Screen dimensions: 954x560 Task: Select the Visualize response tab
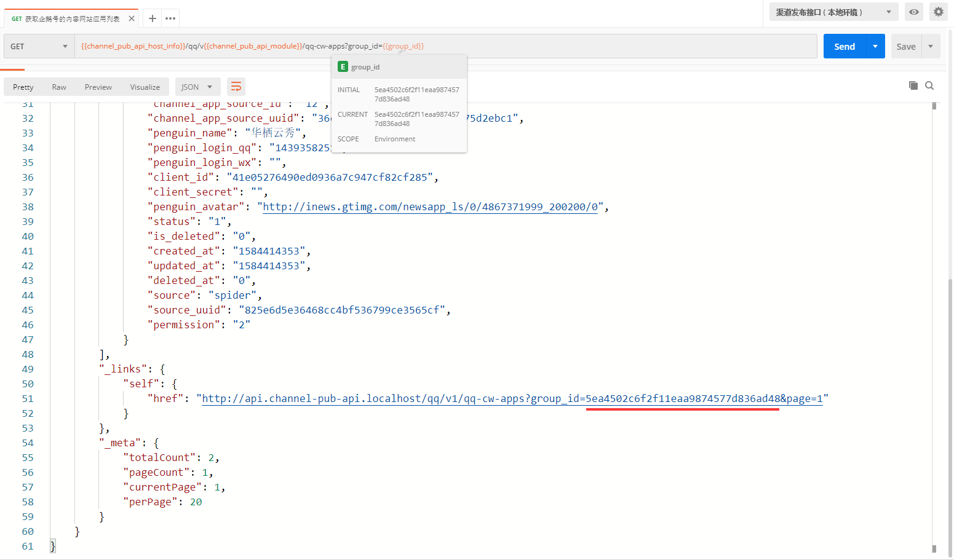click(x=145, y=87)
